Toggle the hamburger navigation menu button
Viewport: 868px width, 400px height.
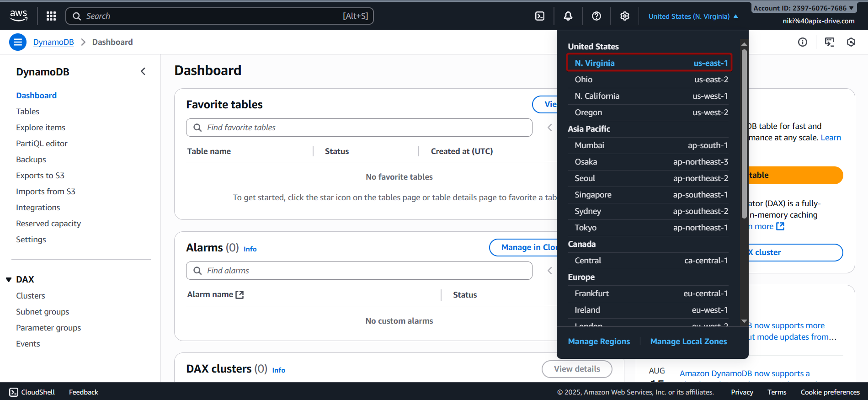click(18, 42)
